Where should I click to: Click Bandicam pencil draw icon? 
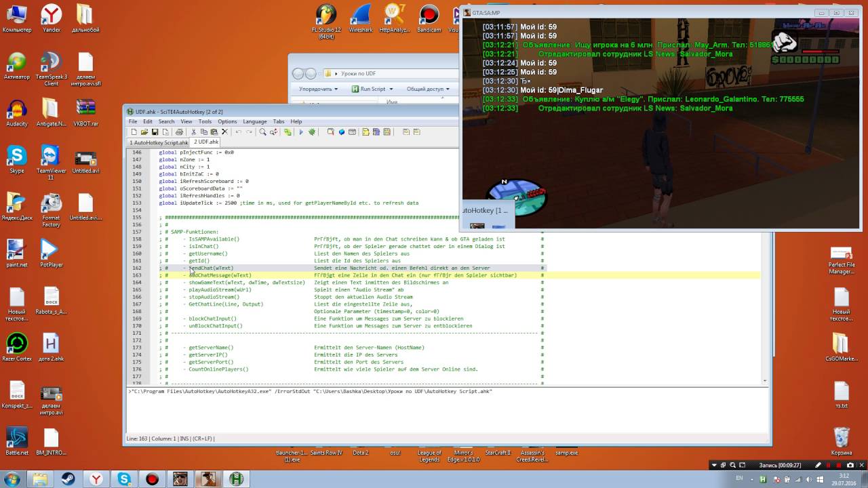tap(818, 465)
